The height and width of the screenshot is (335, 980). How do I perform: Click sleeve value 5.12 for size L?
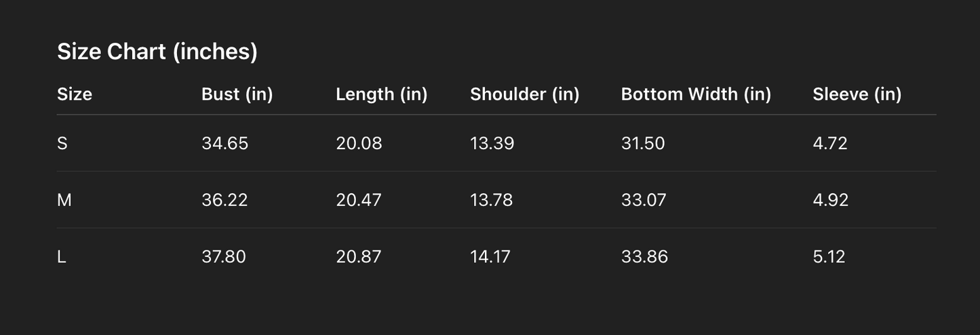pos(829,257)
